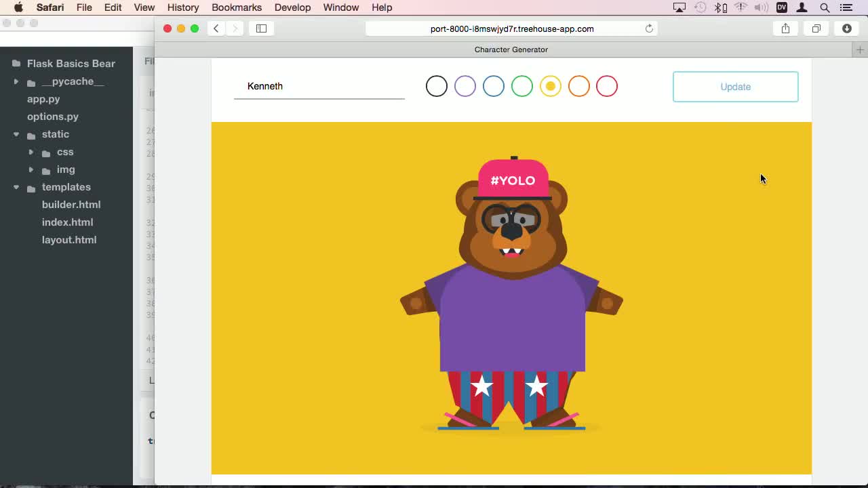Click Safari's back navigation arrow

tap(216, 28)
